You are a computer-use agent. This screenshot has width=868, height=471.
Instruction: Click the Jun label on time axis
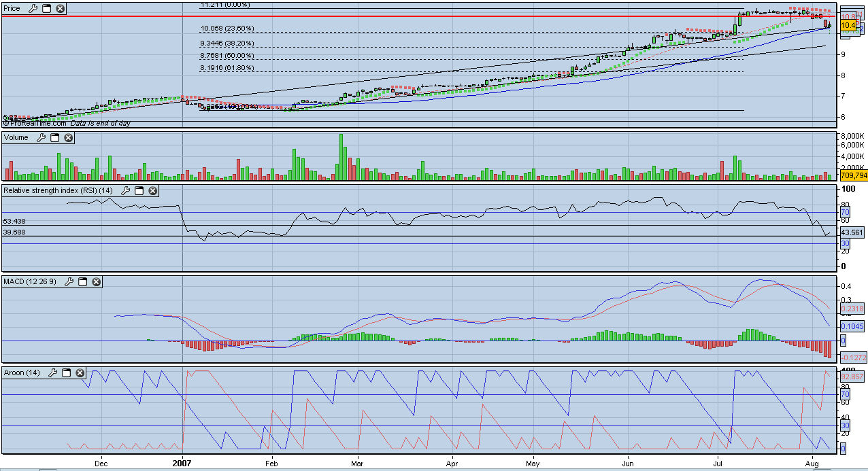pyautogui.click(x=628, y=464)
